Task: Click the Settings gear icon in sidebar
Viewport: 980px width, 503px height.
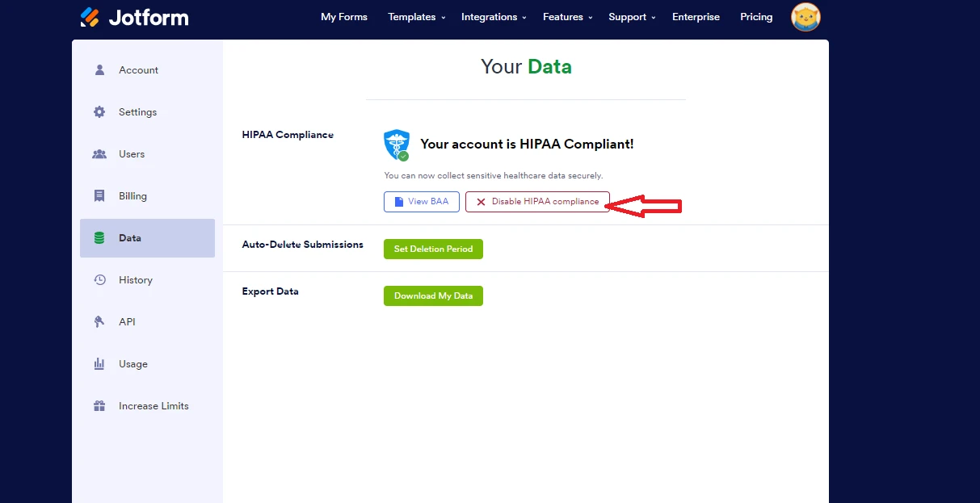Action: 99,112
